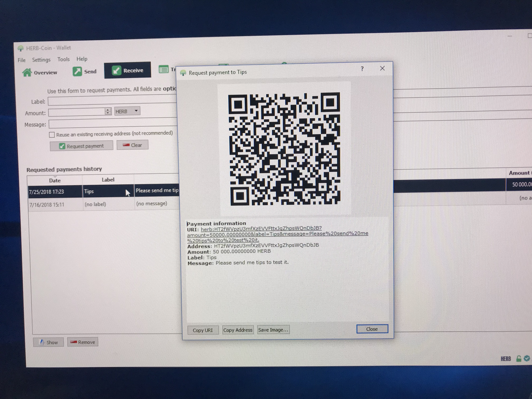
Task: Click the HERB-Coin tree logo in title bar
Action: 21,48
